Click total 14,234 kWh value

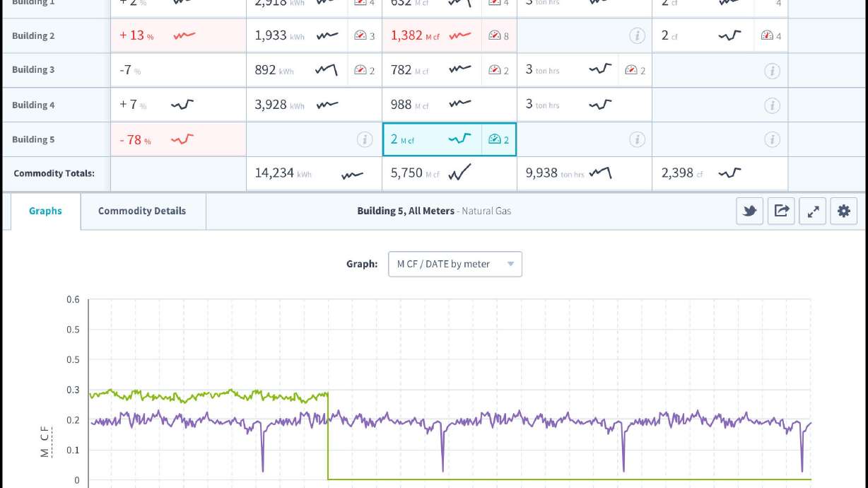pyautogui.click(x=283, y=173)
